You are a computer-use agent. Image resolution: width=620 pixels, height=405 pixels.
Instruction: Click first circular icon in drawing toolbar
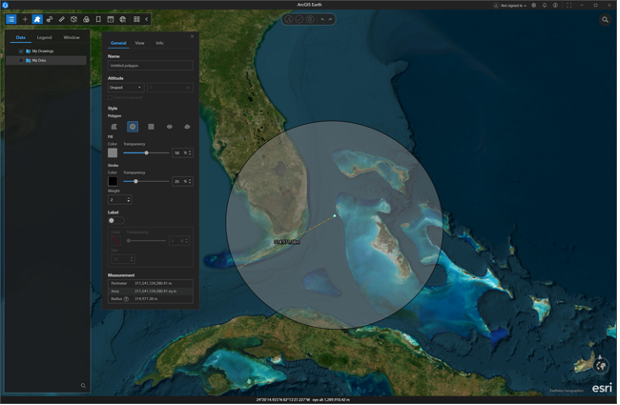(289, 19)
